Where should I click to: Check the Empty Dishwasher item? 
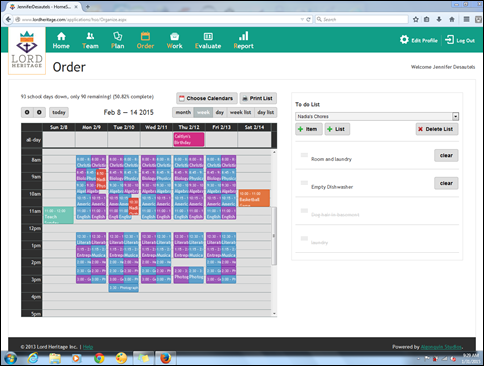(304, 183)
